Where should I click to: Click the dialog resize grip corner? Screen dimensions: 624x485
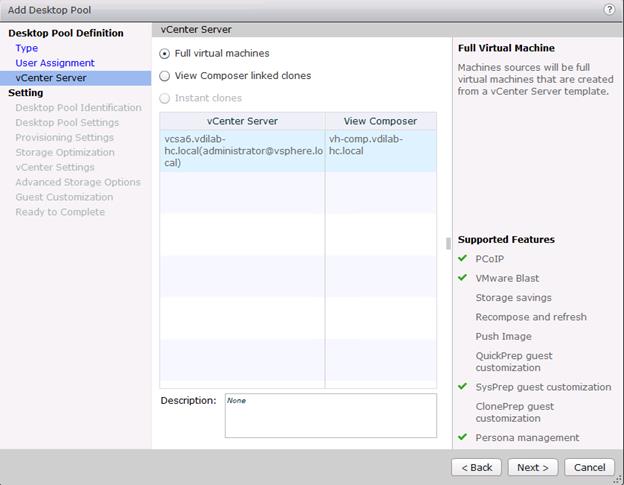coord(618,480)
